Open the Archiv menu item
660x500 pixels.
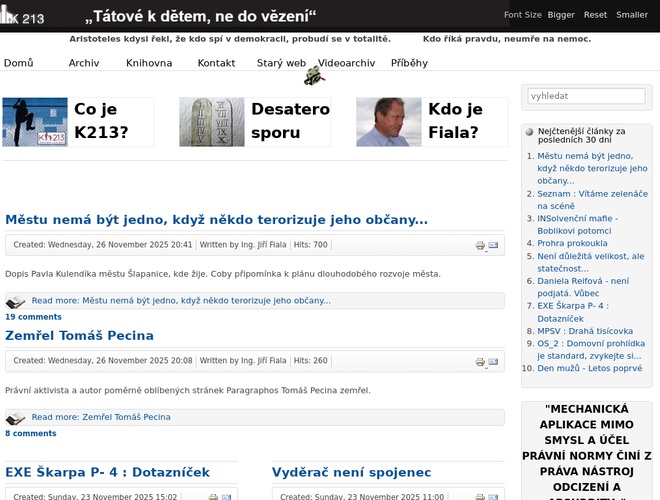point(84,63)
